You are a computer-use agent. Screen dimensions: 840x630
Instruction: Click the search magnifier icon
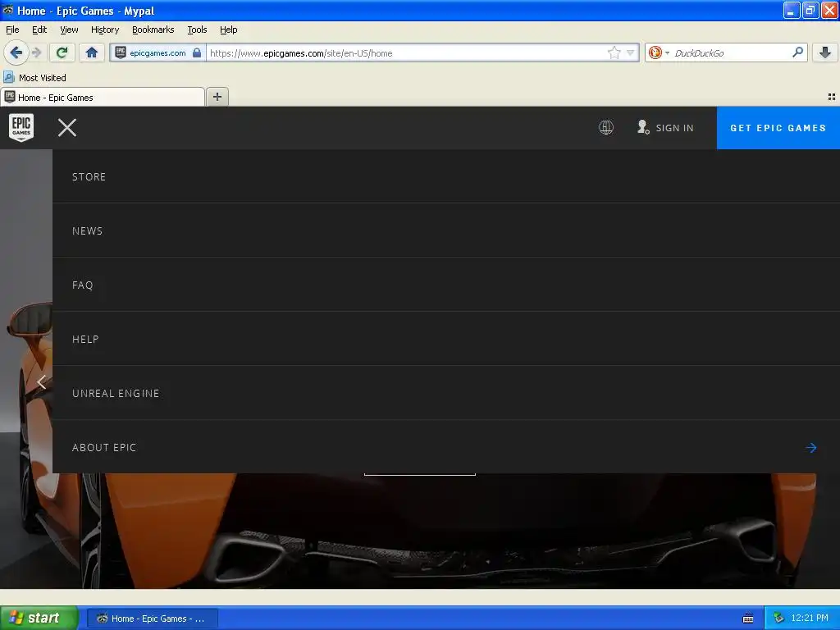tap(797, 52)
